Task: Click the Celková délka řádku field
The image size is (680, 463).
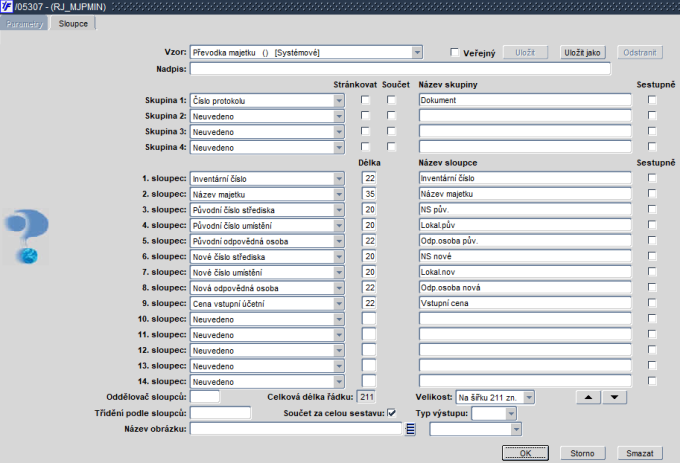Action: [366, 397]
